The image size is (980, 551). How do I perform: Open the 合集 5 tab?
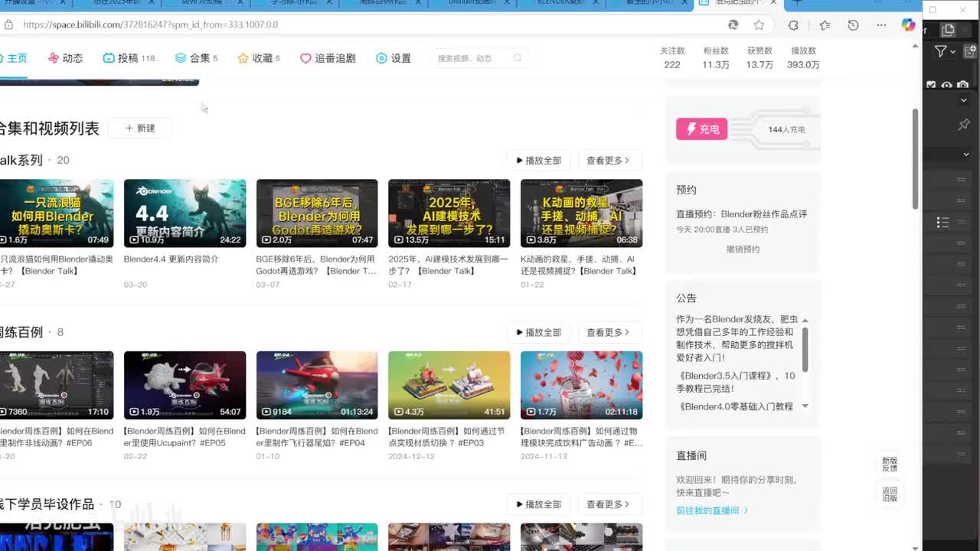(x=196, y=58)
